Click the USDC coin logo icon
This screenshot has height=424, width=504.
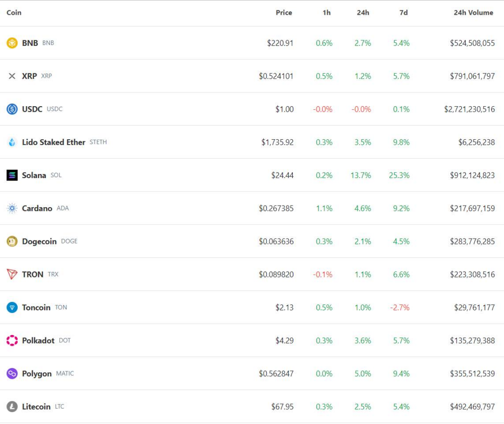tap(12, 109)
